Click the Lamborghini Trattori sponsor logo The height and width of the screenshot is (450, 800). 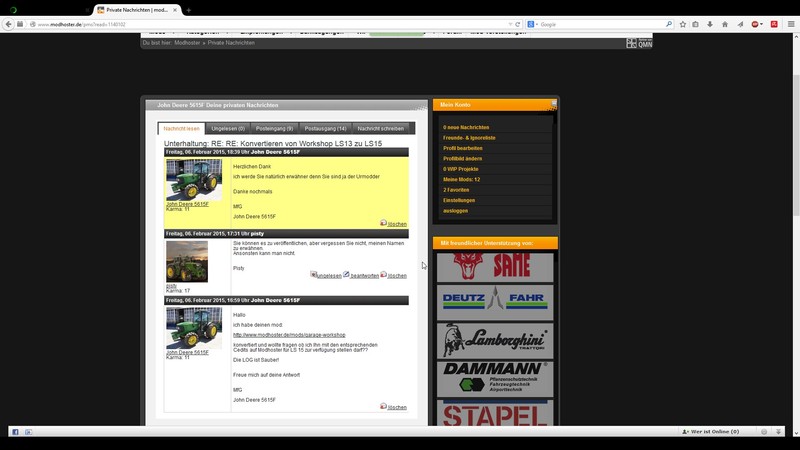tap(495, 340)
